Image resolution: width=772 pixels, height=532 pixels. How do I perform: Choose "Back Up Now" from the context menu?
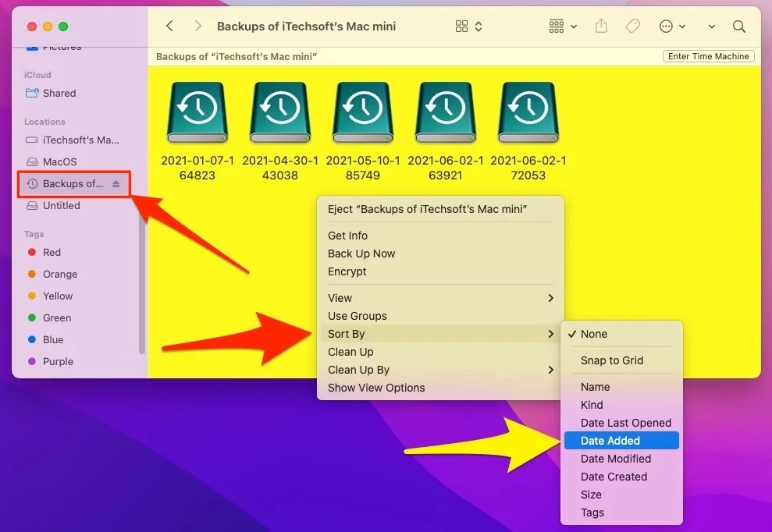(x=361, y=254)
